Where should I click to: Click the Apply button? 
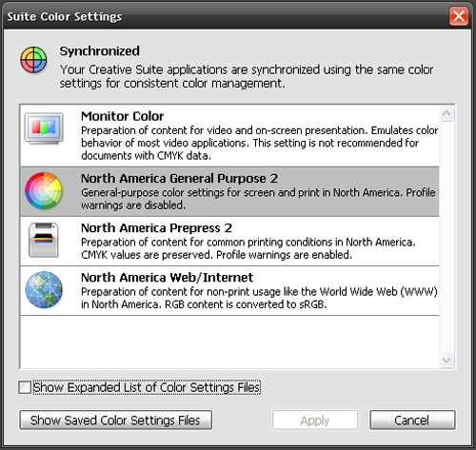pos(315,421)
